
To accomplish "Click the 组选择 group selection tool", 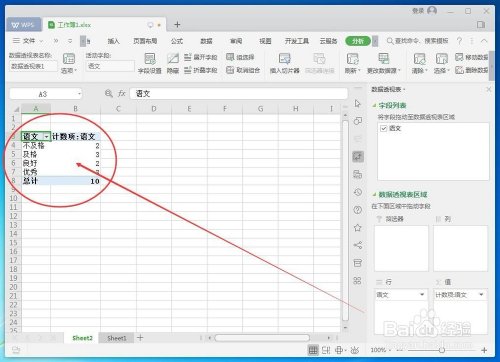I will click(240, 57).
